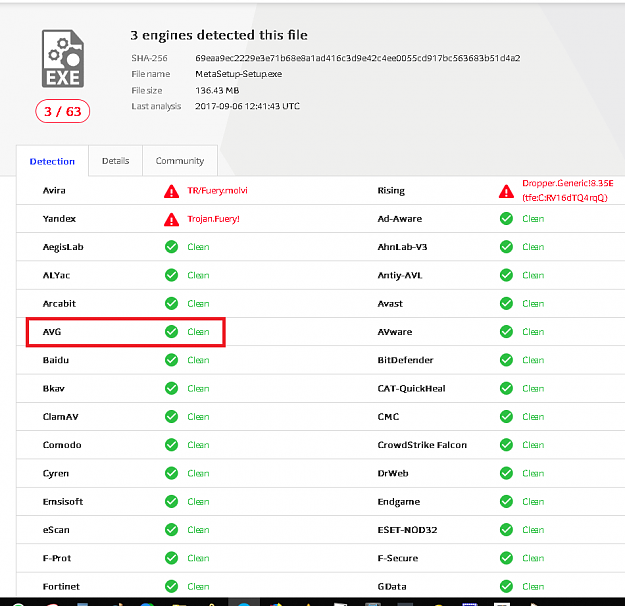Open the Community tab
This screenshot has height=606, width=625.
coord(180,161)
